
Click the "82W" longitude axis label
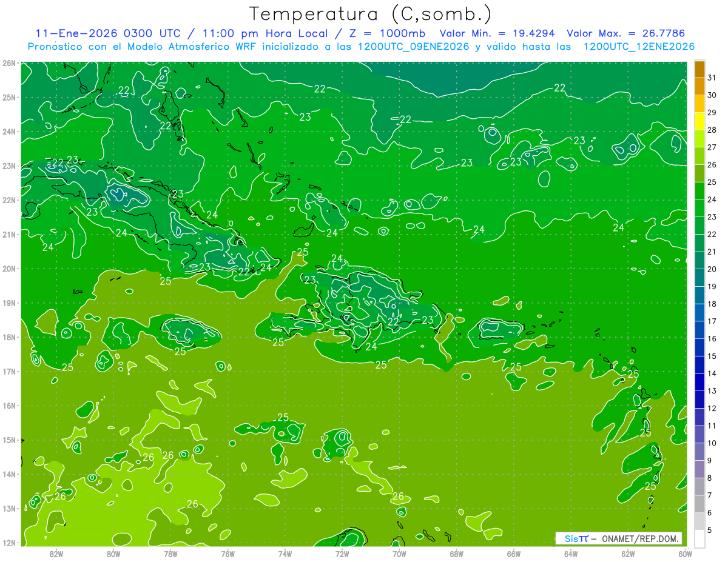(56, 554)
